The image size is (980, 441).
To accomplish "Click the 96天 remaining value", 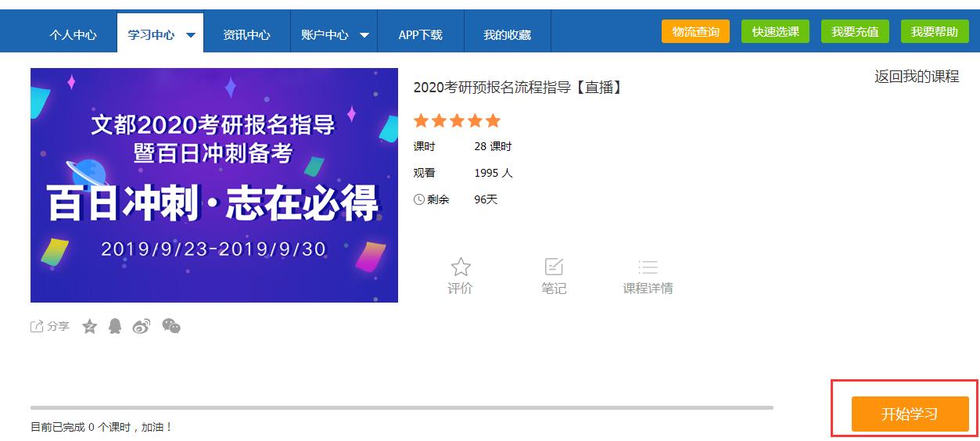I will tap(486, 199).
